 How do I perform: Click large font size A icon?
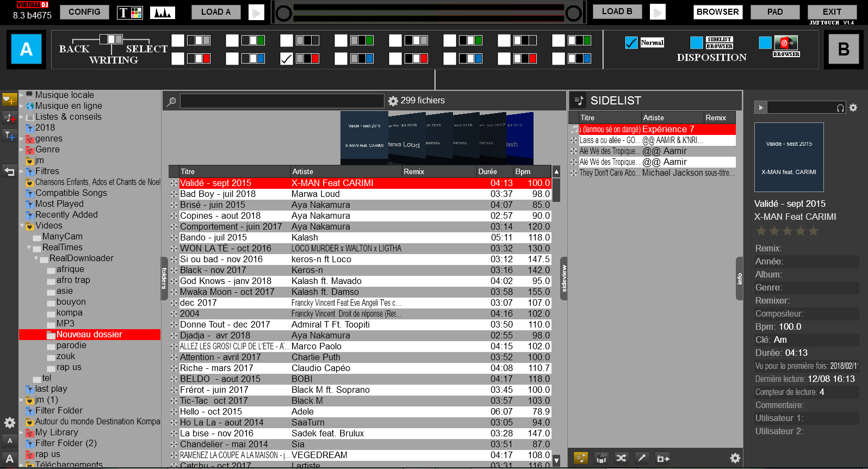(10, 459)
